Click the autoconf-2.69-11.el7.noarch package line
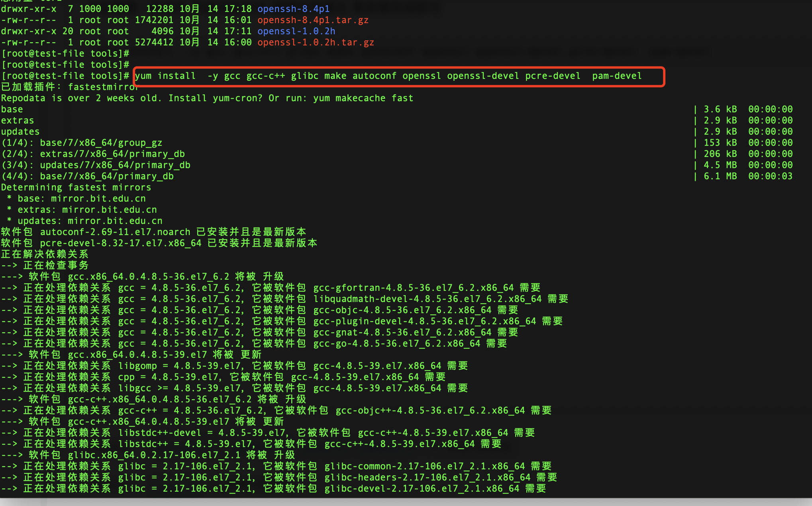Viewport: 812px width, 506px height. pyautogui.click(x=115, y=232)
